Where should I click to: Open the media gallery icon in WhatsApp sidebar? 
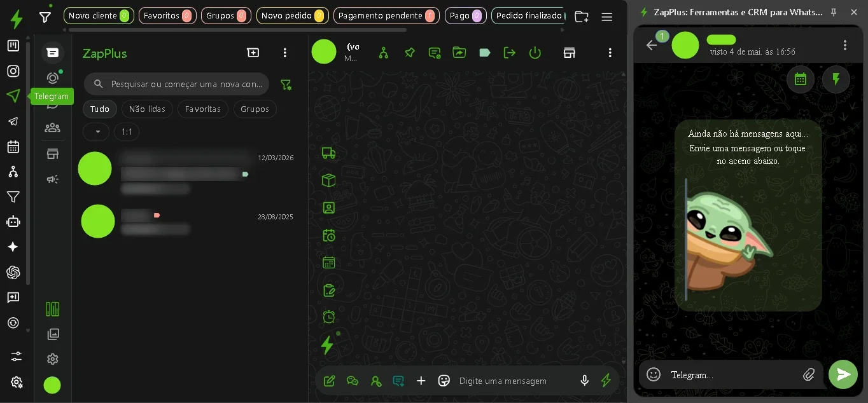[53, 334]
